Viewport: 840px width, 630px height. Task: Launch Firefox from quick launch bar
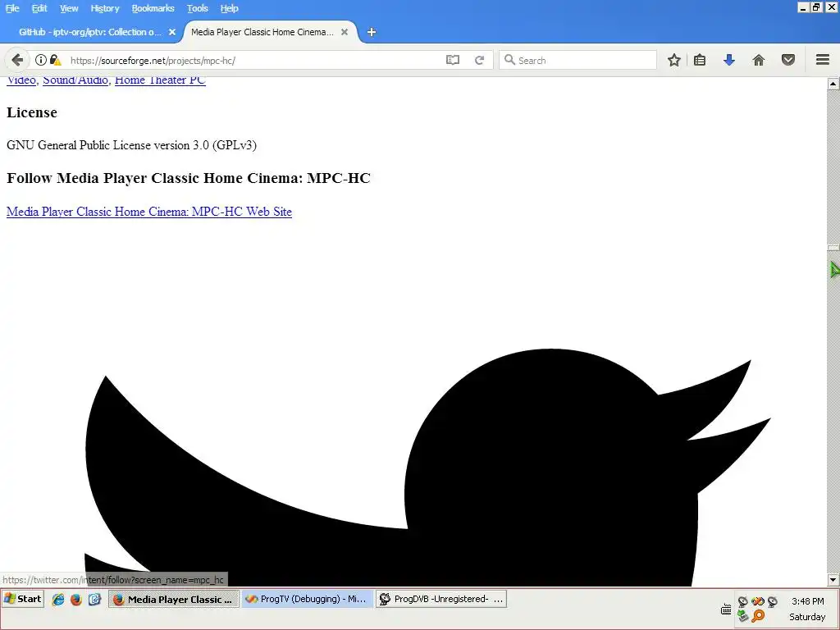pyautogui.click(x=76, y=600)
